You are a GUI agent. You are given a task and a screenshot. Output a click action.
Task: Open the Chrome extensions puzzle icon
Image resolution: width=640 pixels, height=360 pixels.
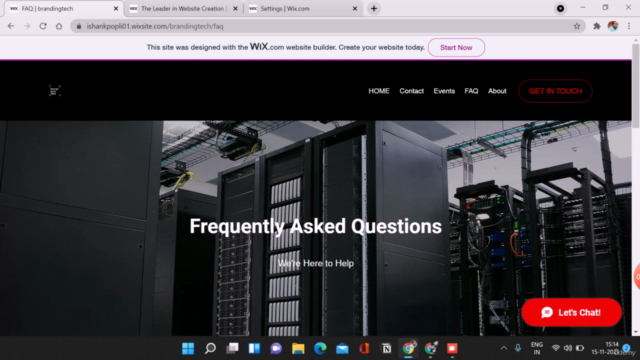tap(597, 26)
